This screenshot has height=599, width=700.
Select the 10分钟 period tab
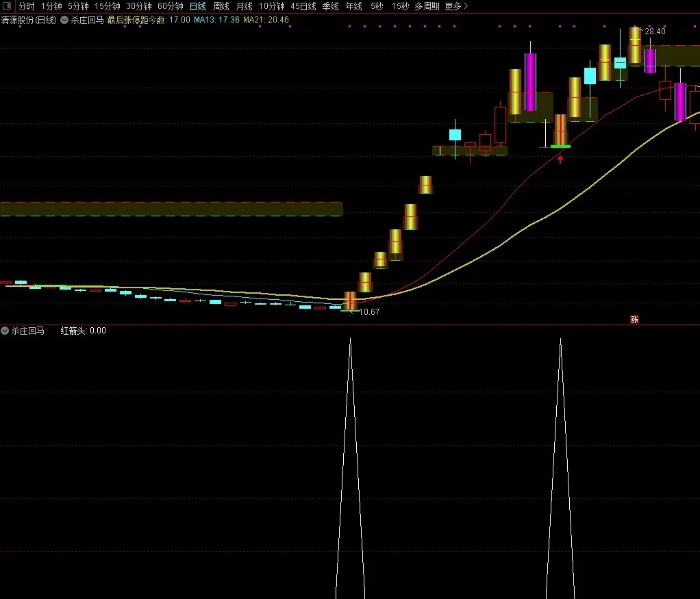(x=272, y=6)
